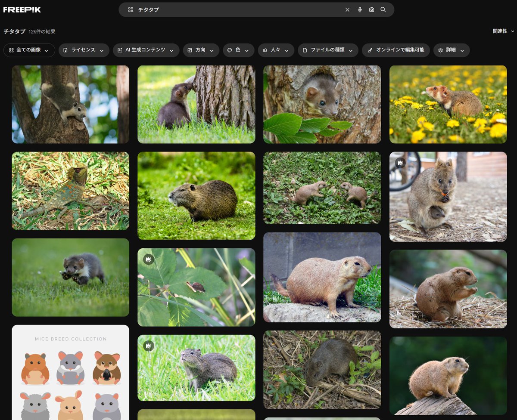This screenshot has width=517, height=420.
Task: Click premium crown badge on grass rodent photo
Action: [x=149, y=346]
